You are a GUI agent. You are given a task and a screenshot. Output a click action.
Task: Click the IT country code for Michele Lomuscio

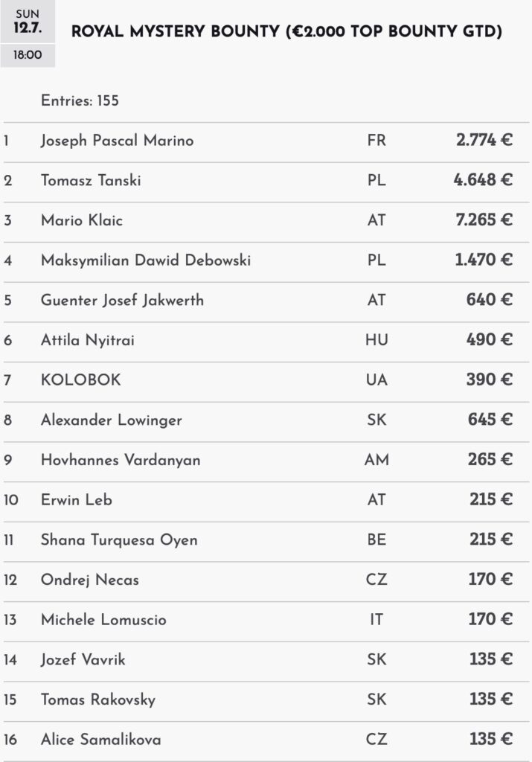(376, 619)
